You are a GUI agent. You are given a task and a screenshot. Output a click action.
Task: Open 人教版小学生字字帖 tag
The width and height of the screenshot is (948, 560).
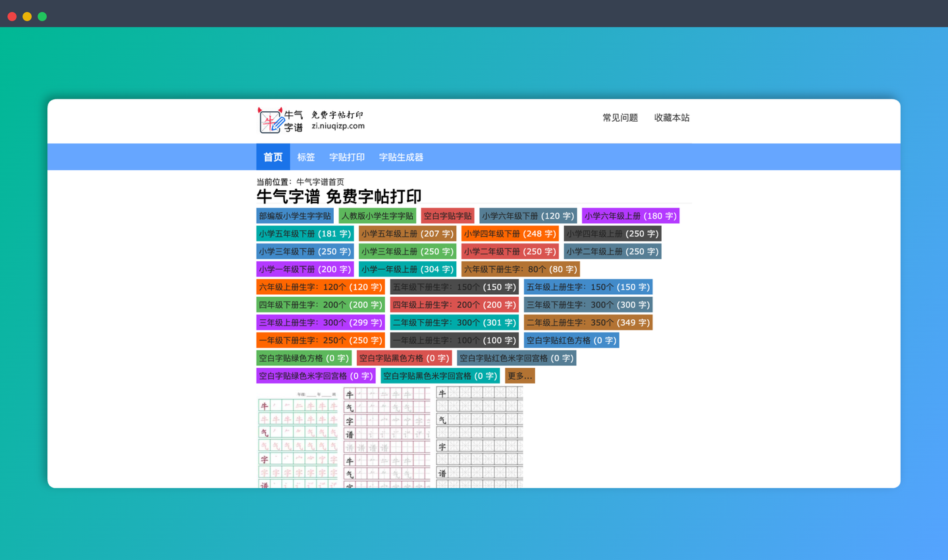coord(377,215)
